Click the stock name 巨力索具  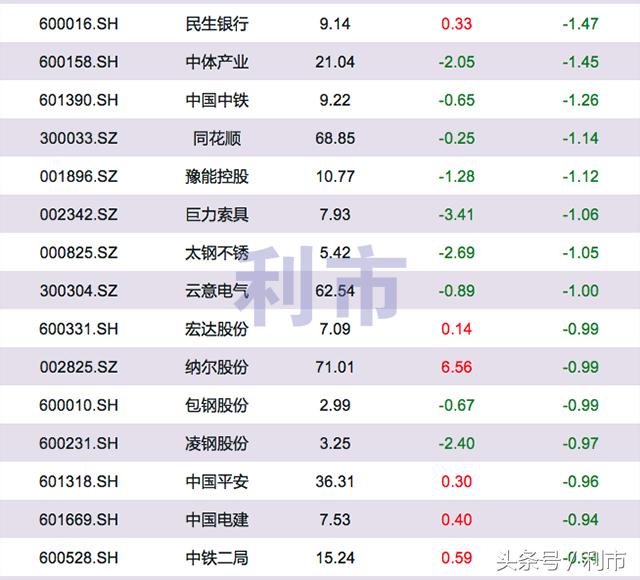(x=217, y=214)
